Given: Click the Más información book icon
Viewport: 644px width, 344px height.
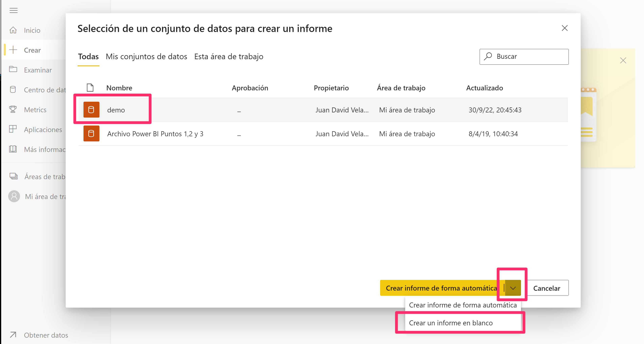Looking at the screenshot, I should pyautogui.click(x=13, y=149).
